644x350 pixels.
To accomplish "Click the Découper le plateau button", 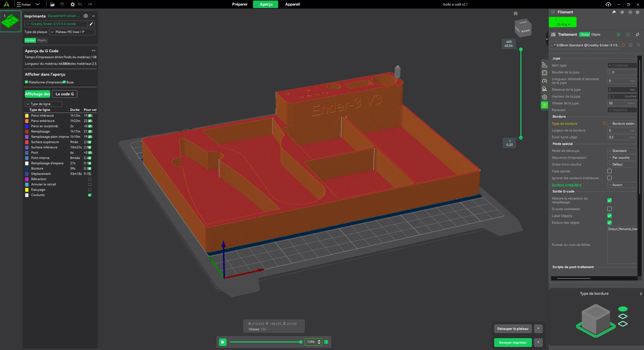I will coord(513,329).
